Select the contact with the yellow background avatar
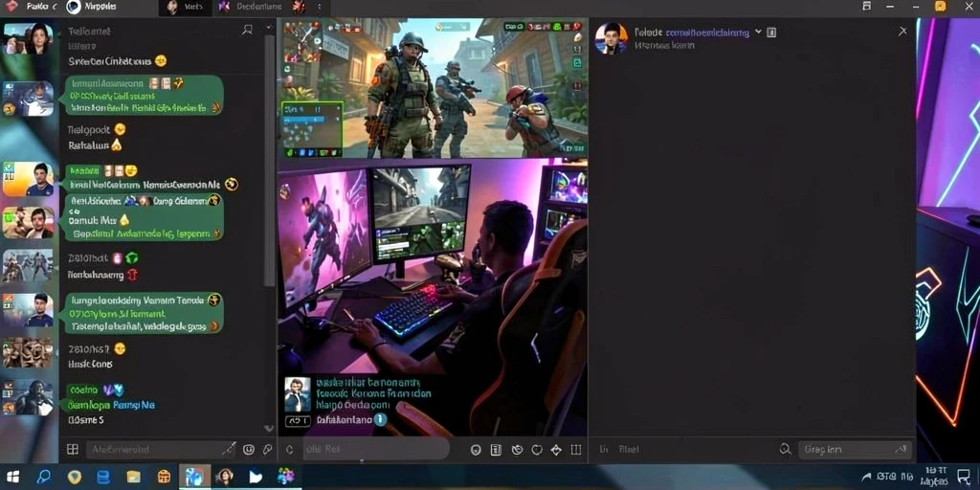 28,179
